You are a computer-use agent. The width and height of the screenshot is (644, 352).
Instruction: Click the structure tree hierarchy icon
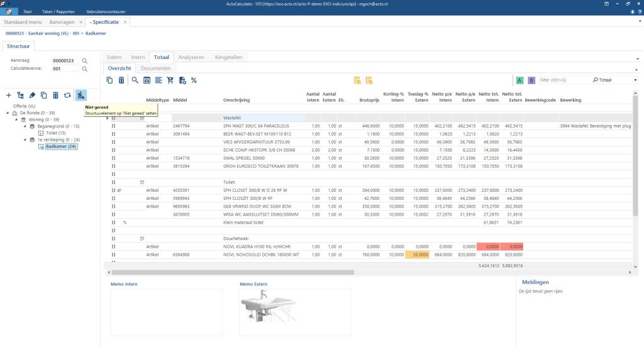(21, 95)
